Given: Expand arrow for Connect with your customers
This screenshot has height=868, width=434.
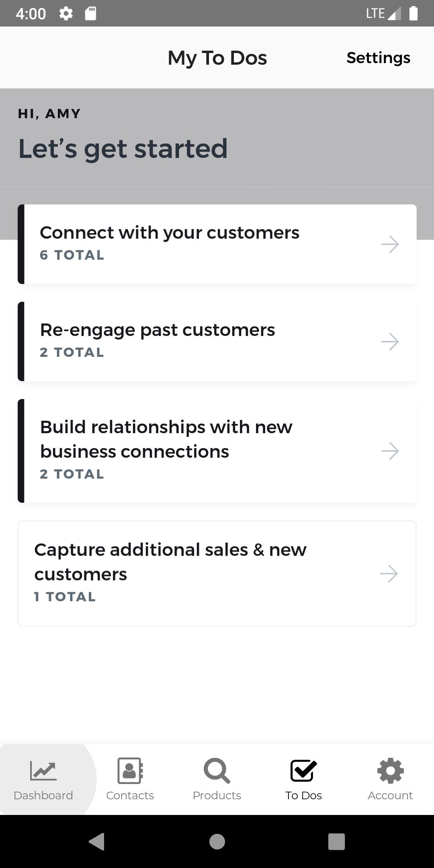Looking at the screenshot, I should (x=390, y=244).
